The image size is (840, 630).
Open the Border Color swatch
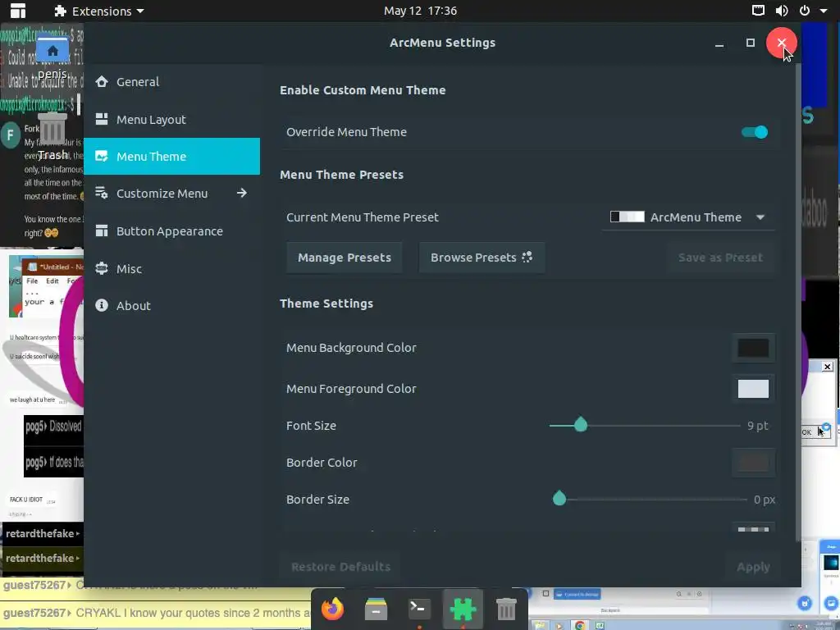coord(753,463)
